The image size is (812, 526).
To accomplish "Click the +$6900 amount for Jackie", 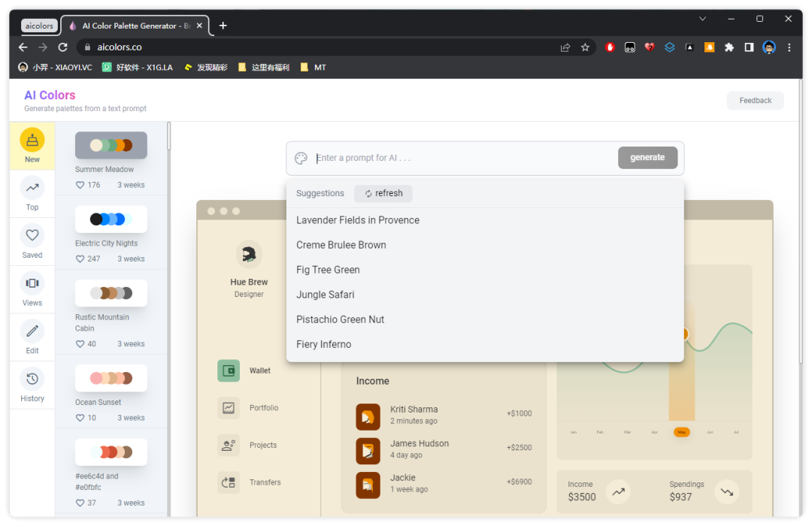I will [x=519, y=482].
